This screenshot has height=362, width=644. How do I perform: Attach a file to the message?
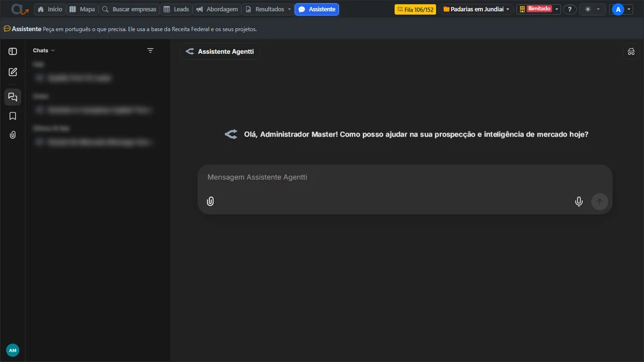[210, 201]
